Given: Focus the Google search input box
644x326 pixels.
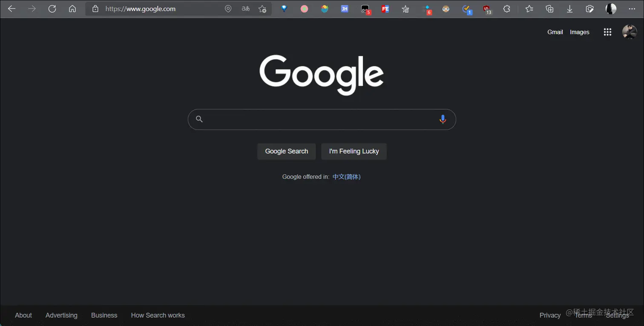Looking at the screenshot, I should coord(322,119).
